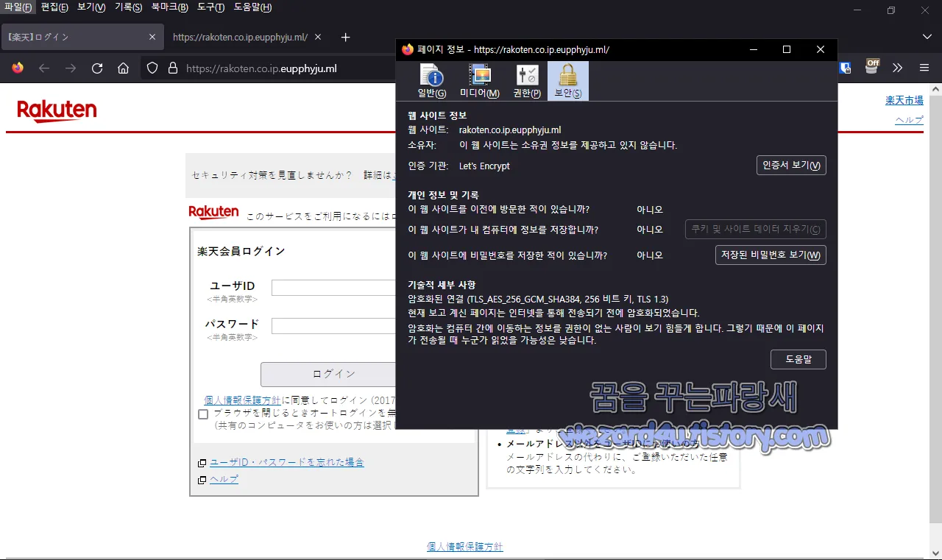This screenshot has height=560, width=942.
Task: Click the tracking protection shield icon
Action: tap(152, 68)
